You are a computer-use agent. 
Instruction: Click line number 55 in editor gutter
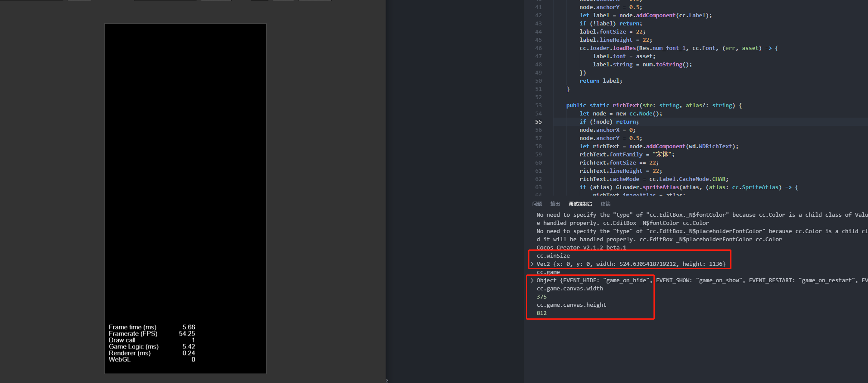click(538, 122)
